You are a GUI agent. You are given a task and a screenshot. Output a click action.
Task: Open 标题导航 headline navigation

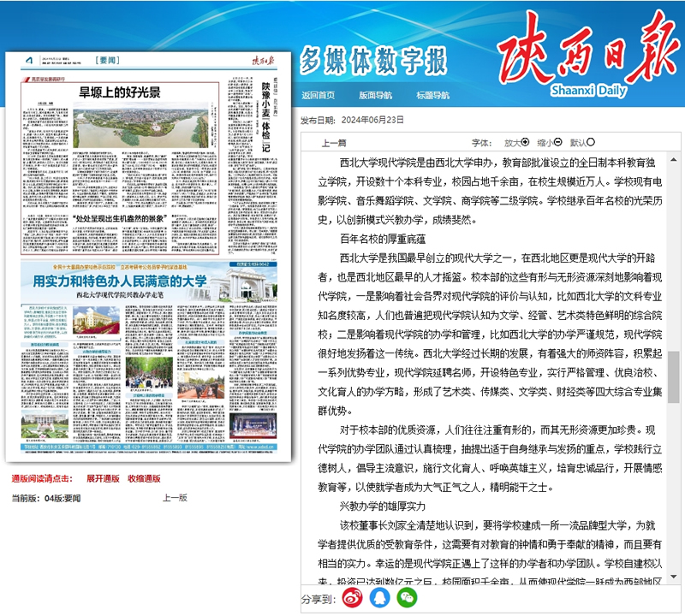[433, 95]
